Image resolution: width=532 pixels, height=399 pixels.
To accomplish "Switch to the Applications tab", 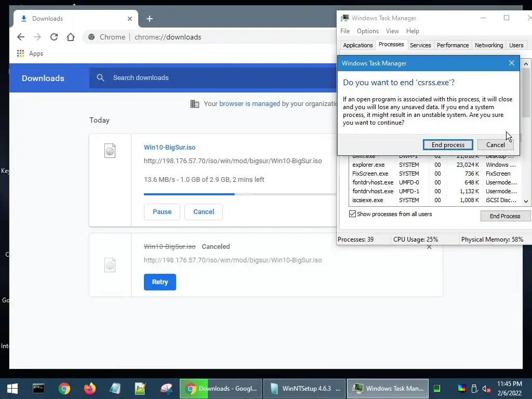I will point(357,45).
